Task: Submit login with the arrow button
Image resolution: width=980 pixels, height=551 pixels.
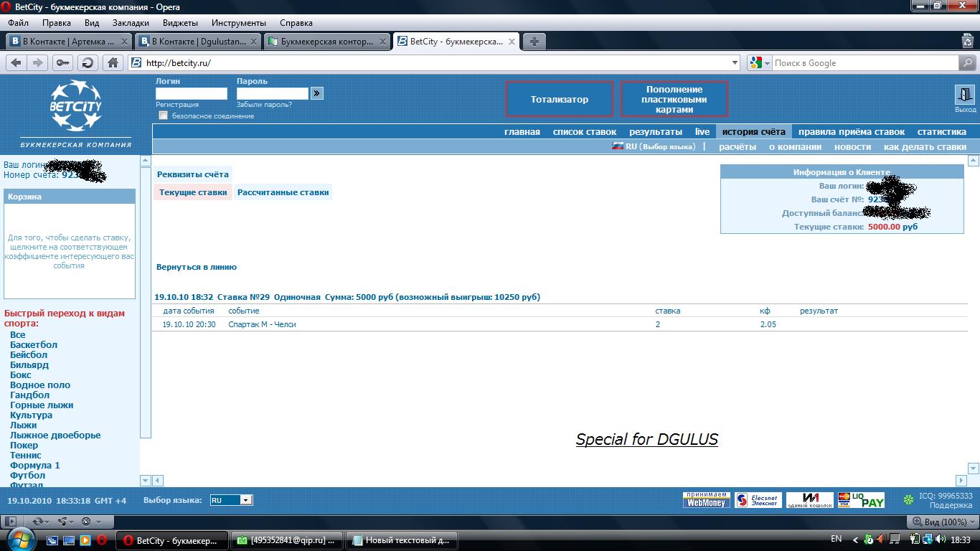Action: pyautogui.click(x=317, y=93)
